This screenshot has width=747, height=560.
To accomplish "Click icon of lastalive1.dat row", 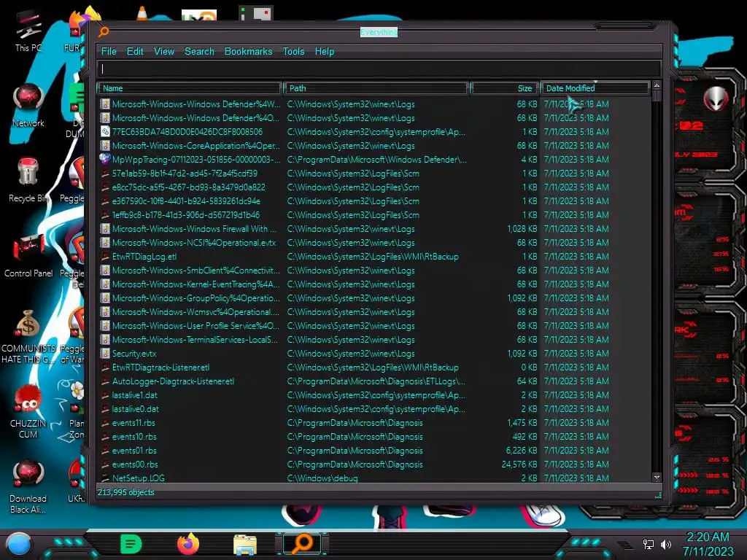I will [105, 394].
